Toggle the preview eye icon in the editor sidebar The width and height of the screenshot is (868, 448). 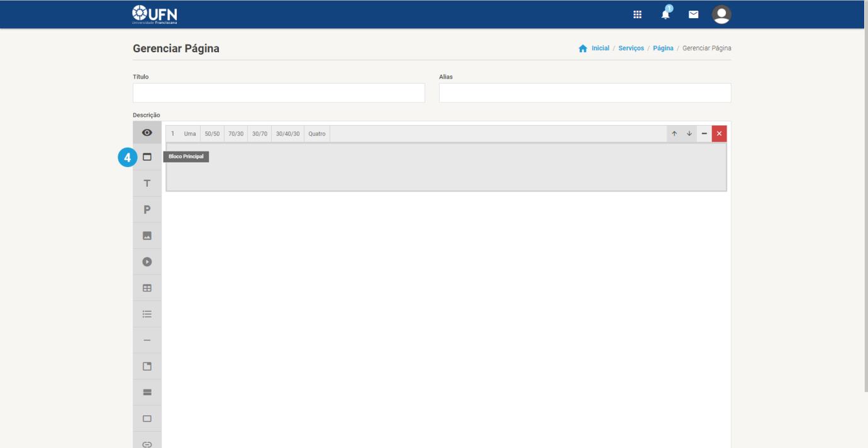tap(147, 133)
